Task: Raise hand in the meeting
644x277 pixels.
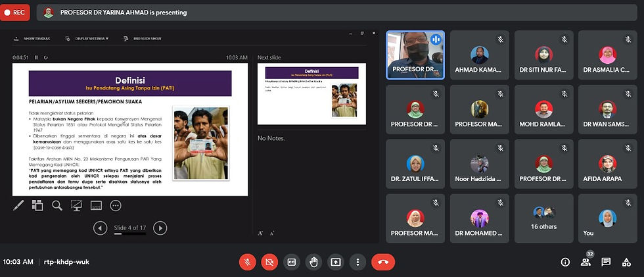Action: tap(313, 262)
